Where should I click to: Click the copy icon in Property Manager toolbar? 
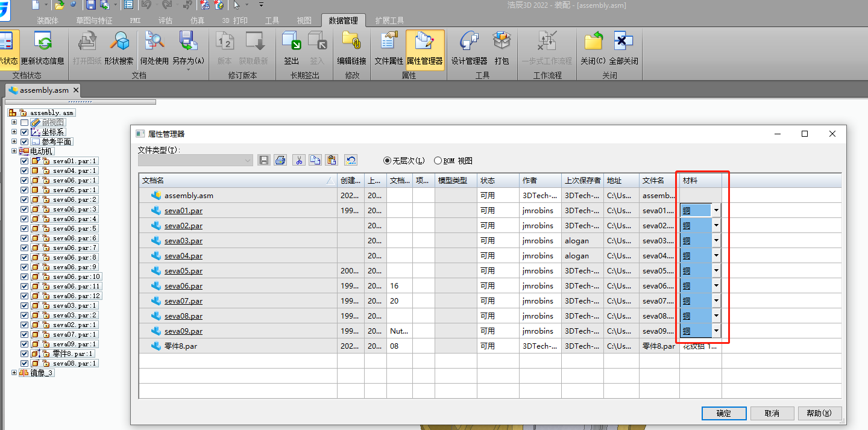(315, 160)
